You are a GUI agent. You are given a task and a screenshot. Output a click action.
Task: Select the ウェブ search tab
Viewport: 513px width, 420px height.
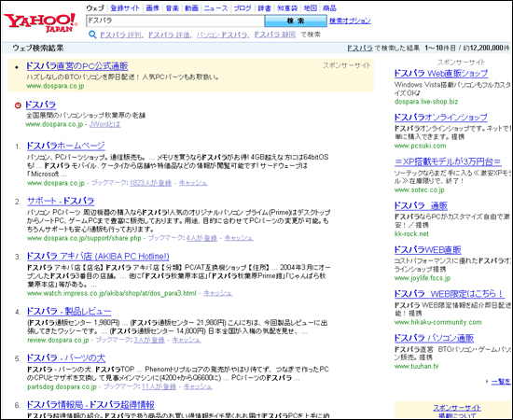[95, 8]
